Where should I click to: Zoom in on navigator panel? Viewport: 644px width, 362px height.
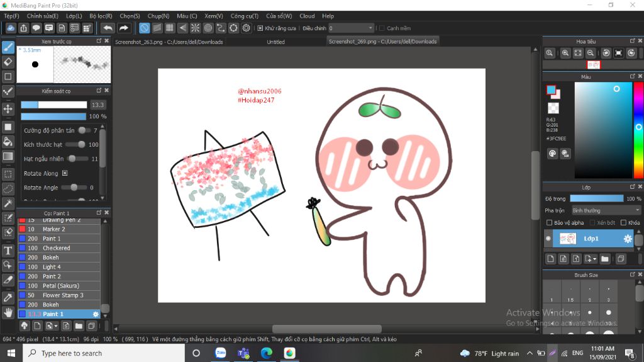(x=565, y=53)
